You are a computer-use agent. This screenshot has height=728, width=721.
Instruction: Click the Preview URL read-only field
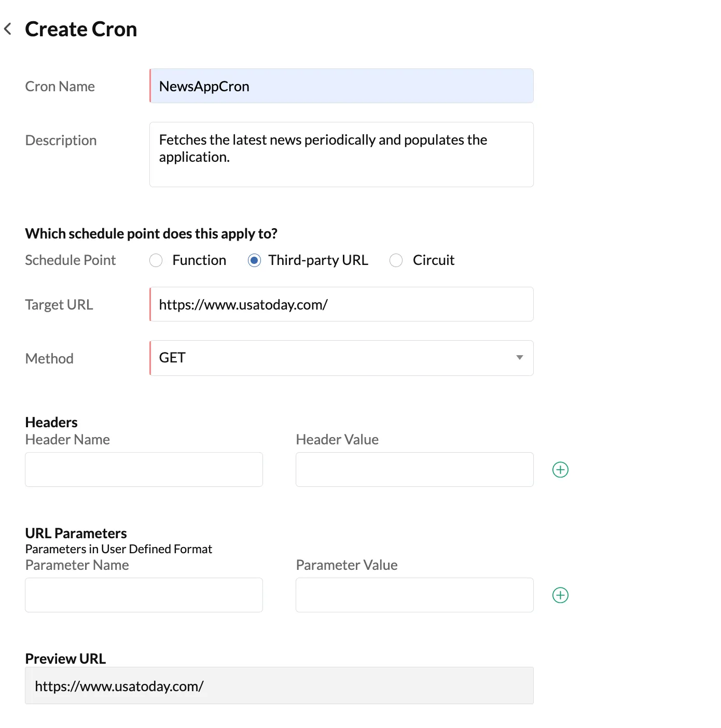coord(279,685)
